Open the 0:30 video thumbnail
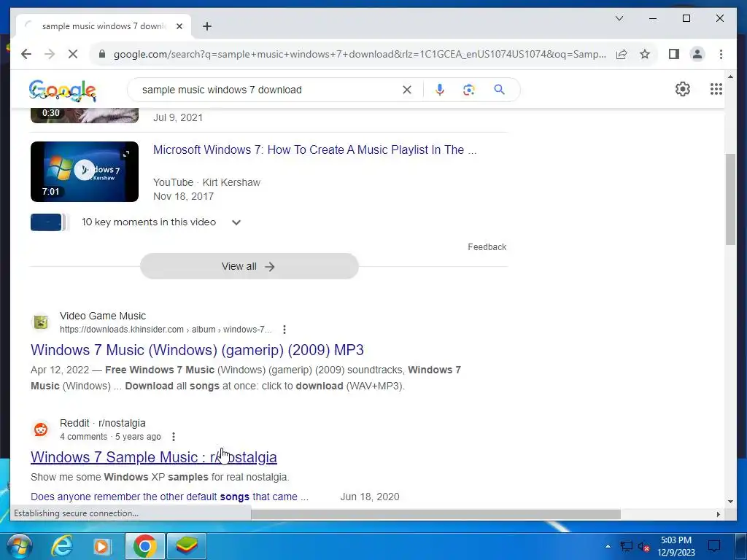Viewport: 747px width, 560px height. [x=85, y=114]
